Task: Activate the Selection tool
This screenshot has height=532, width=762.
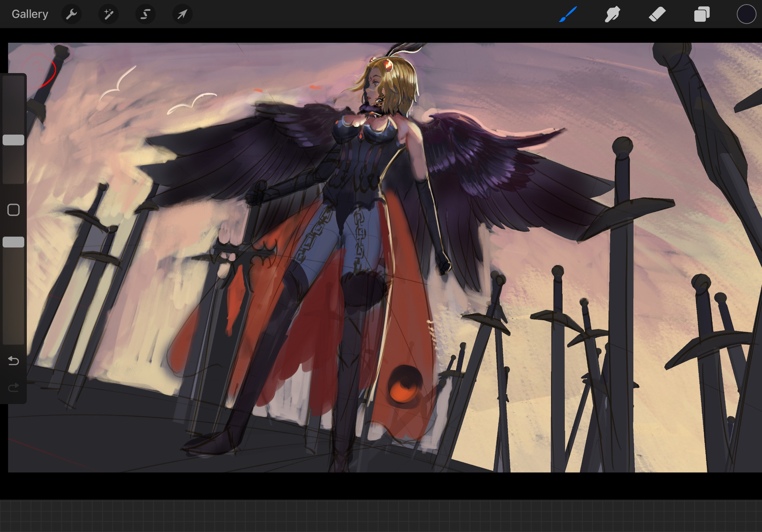Action: [146, 14]
